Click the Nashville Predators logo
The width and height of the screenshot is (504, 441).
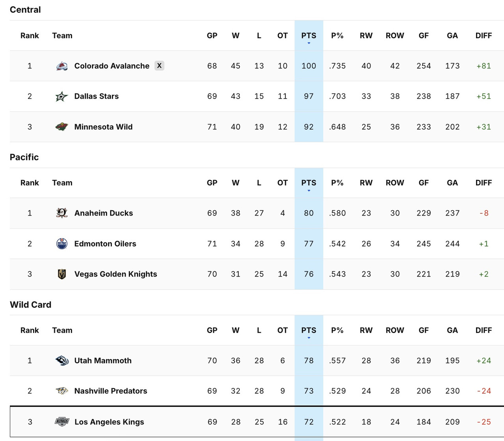pyautogui.click(x=62, y=391)
